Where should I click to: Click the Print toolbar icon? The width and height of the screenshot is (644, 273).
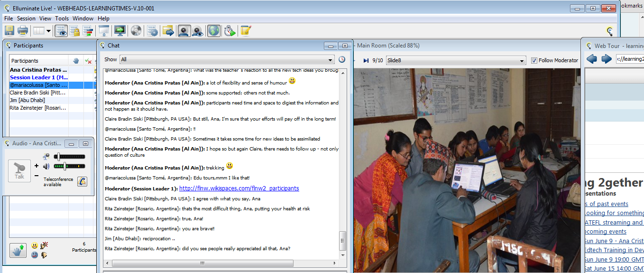(23, 31)
